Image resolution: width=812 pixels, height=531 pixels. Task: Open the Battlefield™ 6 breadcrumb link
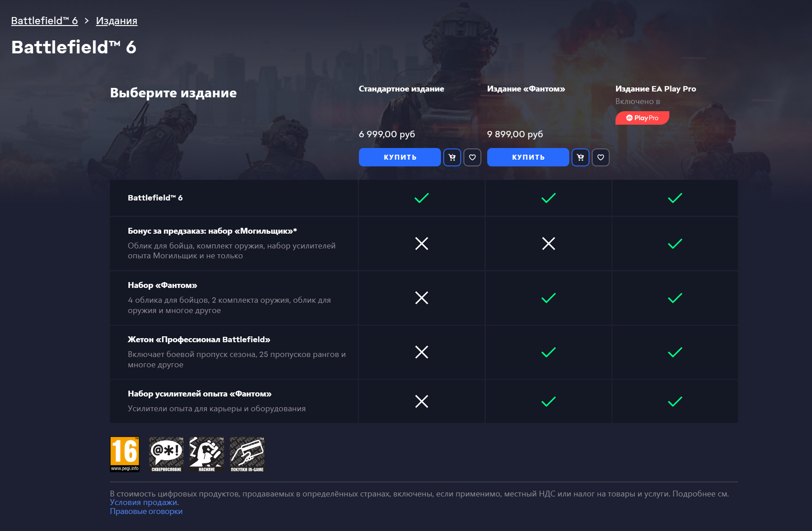44,21
